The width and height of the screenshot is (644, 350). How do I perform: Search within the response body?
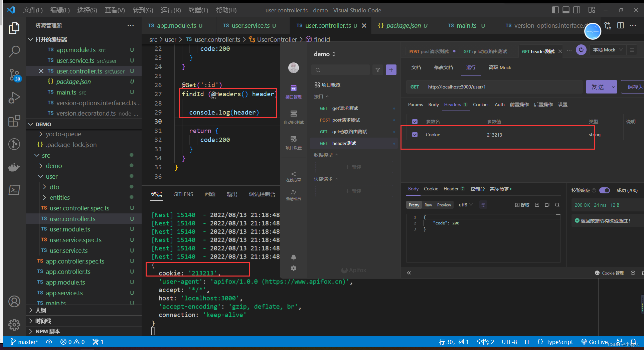pos(557,205)
